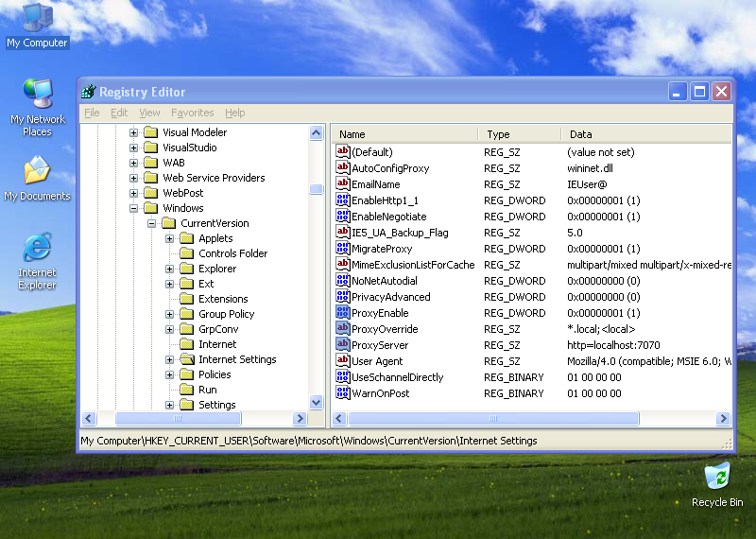This screenshot has width=756, height=539.
Task: Select the AutoConfigProxy string value icon
Action: pyautogui.click(x=342, y=167)
